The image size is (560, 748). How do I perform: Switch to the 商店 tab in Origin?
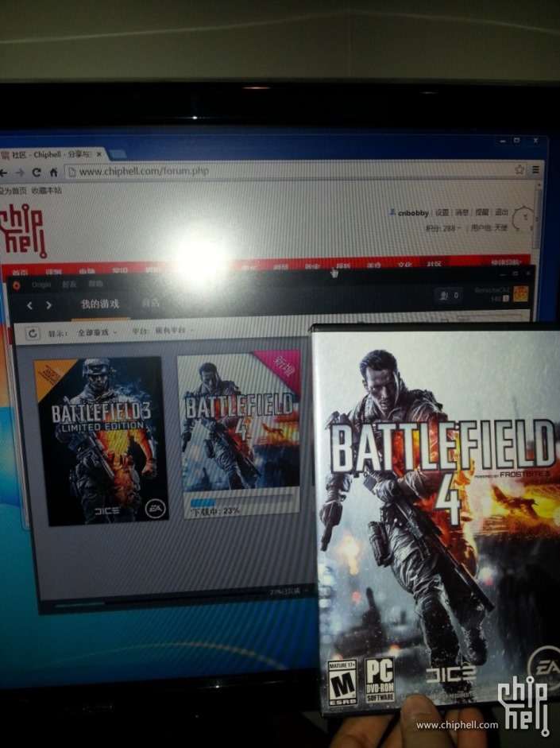point(151,302)
